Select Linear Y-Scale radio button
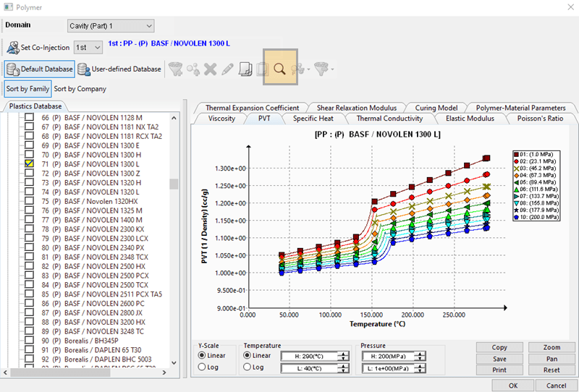This screenshot has width=579, height=392. pos(202,355)
